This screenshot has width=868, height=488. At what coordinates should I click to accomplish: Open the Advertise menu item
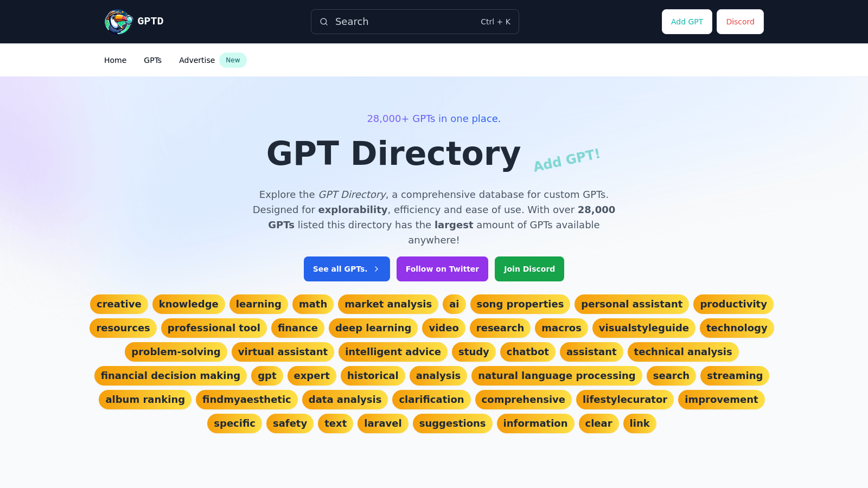tap(197, 60)
